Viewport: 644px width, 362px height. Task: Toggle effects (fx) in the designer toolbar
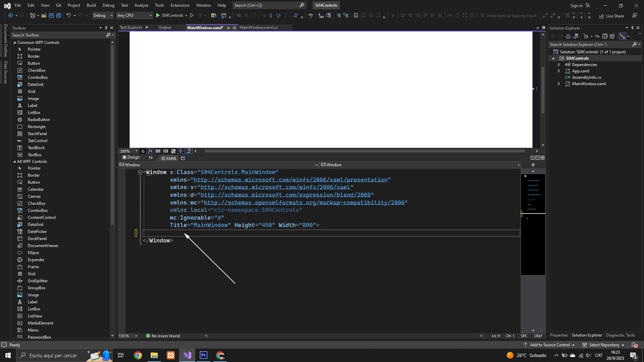[150, 151]
